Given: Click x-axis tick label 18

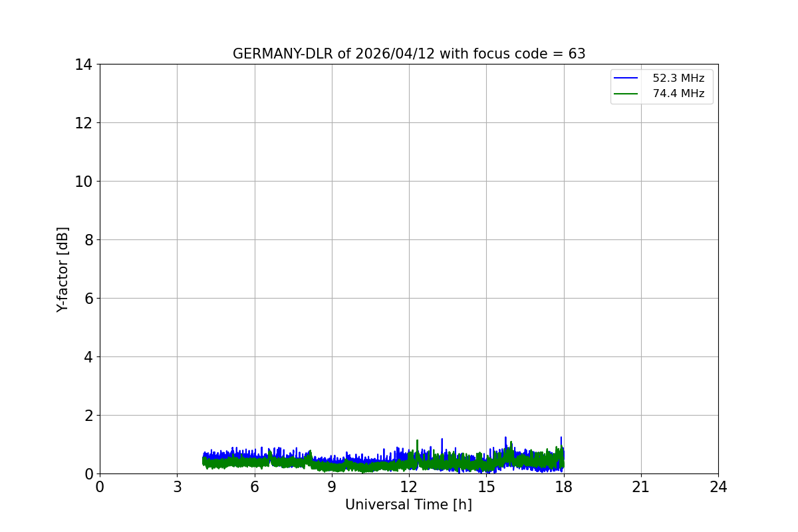Looking at the screenshot, I should (x=564, y=487).
